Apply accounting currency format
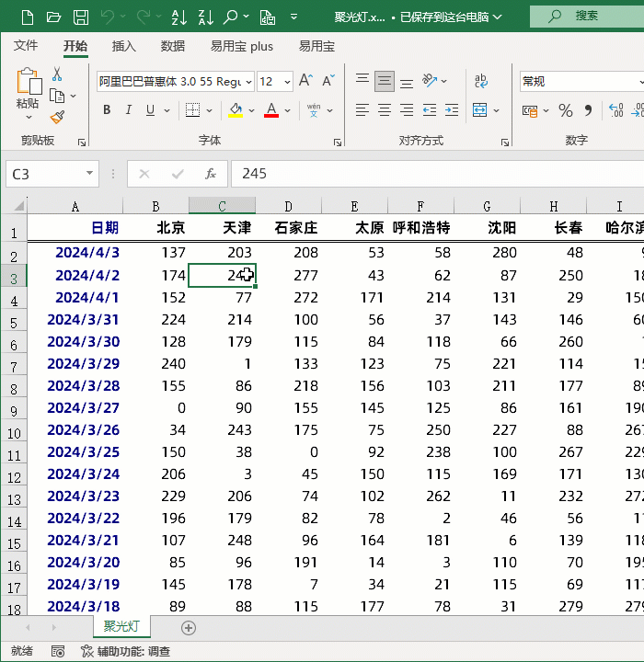The image size is (644, 662). (530, 111)
